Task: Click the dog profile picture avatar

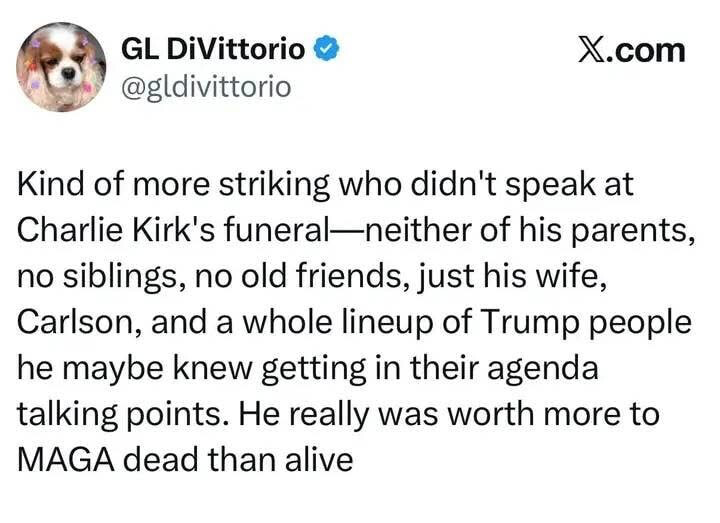Action: (61, 67)
